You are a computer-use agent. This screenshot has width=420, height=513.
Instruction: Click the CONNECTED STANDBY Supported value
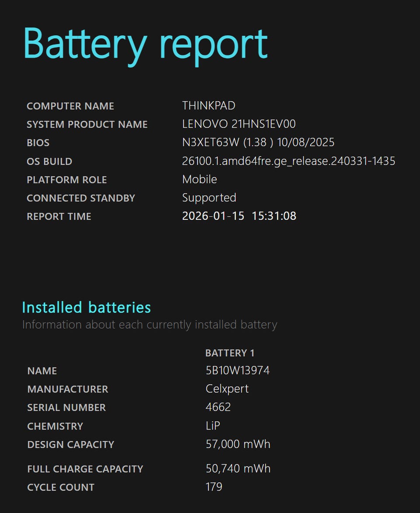click(209, 198)
